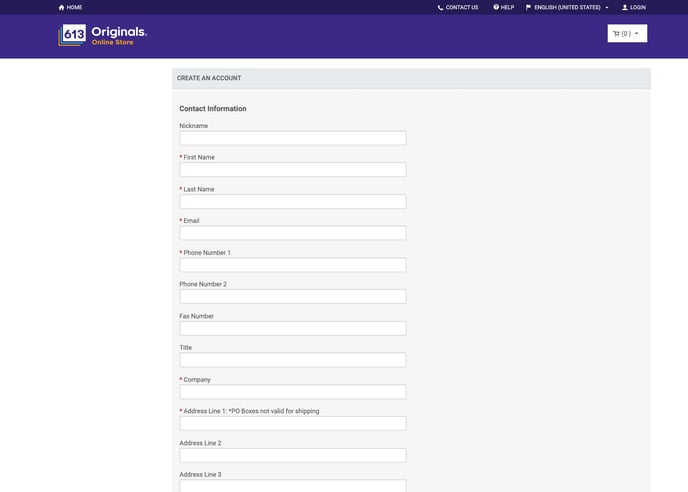Click the 'Phone Number 2' label
688x492 pixels.
(203, 284)
